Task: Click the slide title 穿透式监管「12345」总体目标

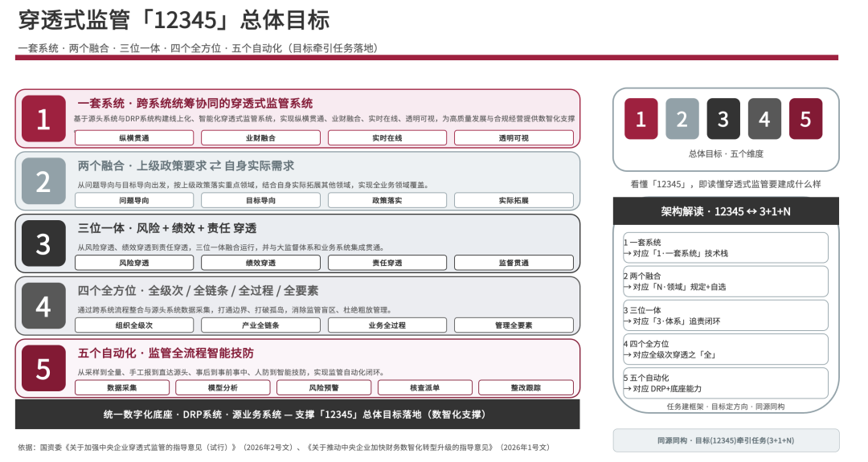Action: click(x=174, y=20)
